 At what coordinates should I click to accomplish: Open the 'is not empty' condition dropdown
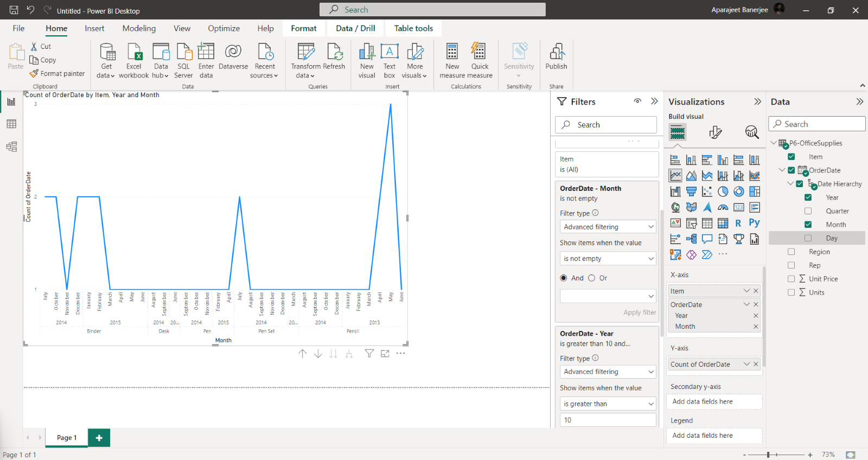(608, 259)
